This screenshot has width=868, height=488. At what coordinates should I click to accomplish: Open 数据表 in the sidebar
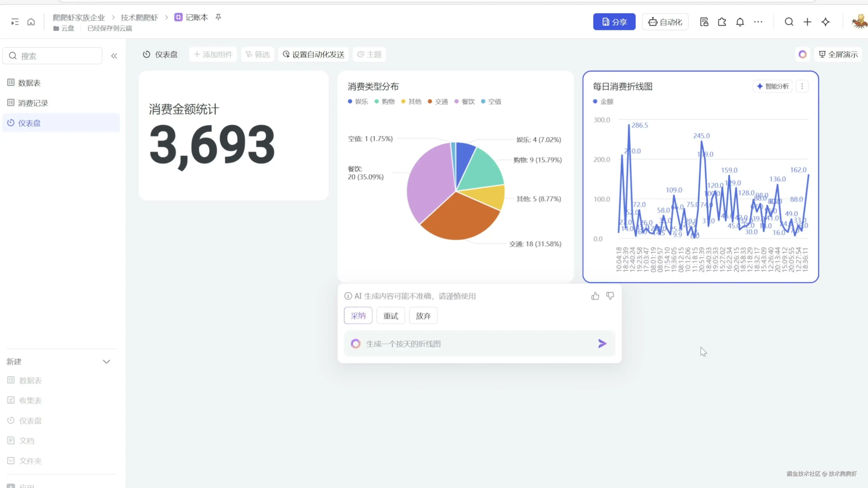(x=29, y=83)
